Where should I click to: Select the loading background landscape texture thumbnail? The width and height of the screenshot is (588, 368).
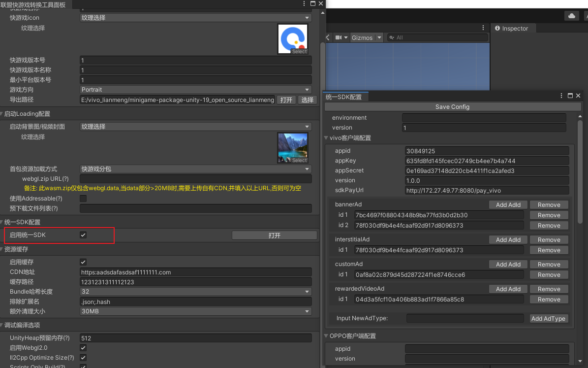point(293,148)
